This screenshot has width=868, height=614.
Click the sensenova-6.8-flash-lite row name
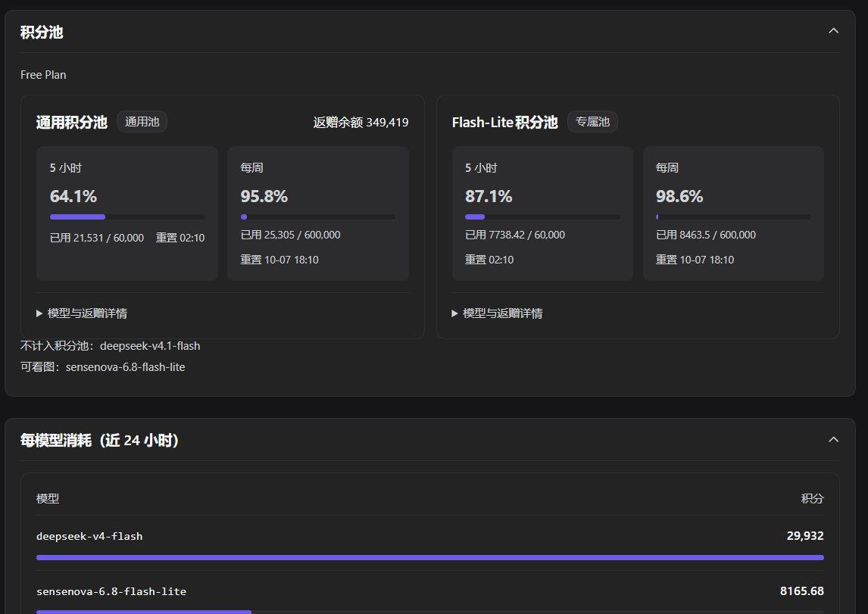pyautogui.click(x=111, y=591)
